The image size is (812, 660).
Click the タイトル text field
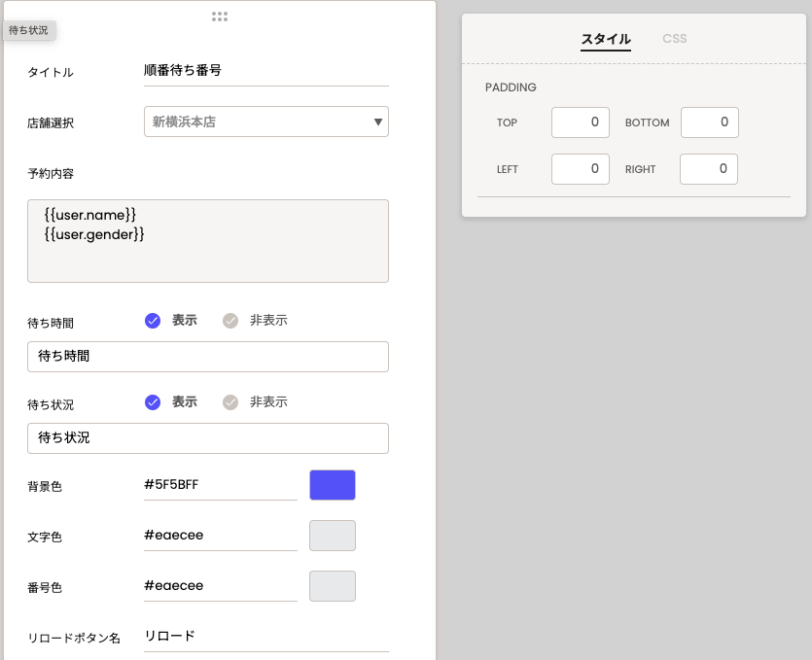coord(265,71)
